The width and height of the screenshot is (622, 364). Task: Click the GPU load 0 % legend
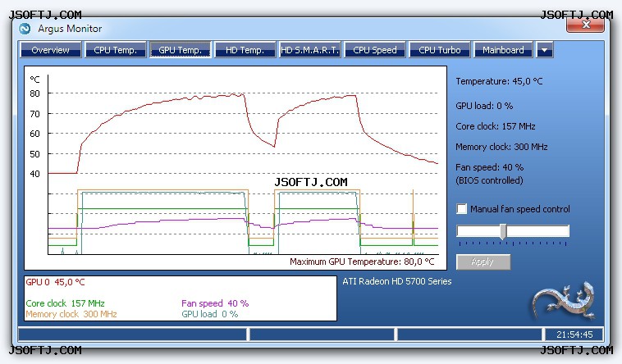pos(210,314)
